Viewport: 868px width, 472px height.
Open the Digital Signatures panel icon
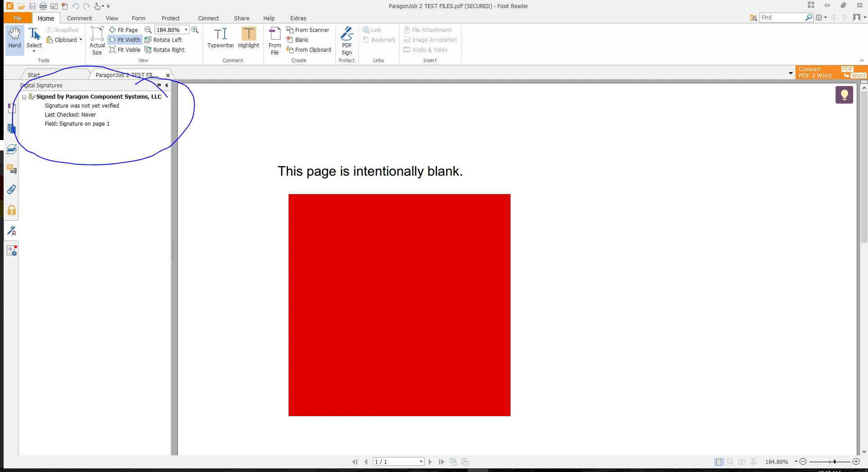(12, 231)
